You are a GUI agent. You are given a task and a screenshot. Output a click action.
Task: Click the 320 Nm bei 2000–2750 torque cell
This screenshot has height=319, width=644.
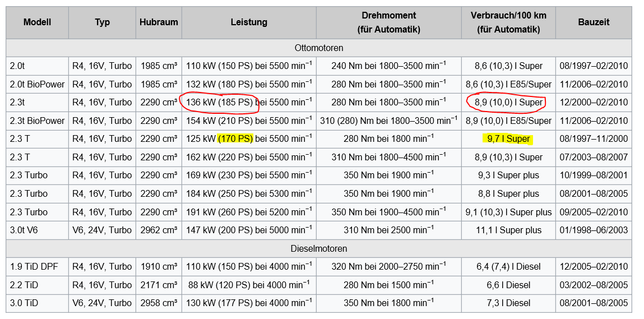389,267
